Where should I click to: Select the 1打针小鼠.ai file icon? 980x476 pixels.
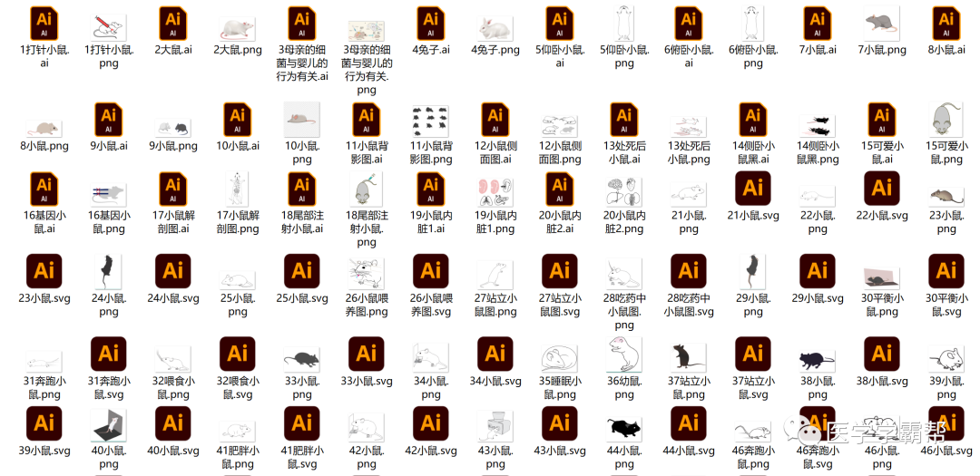point(44,24)
